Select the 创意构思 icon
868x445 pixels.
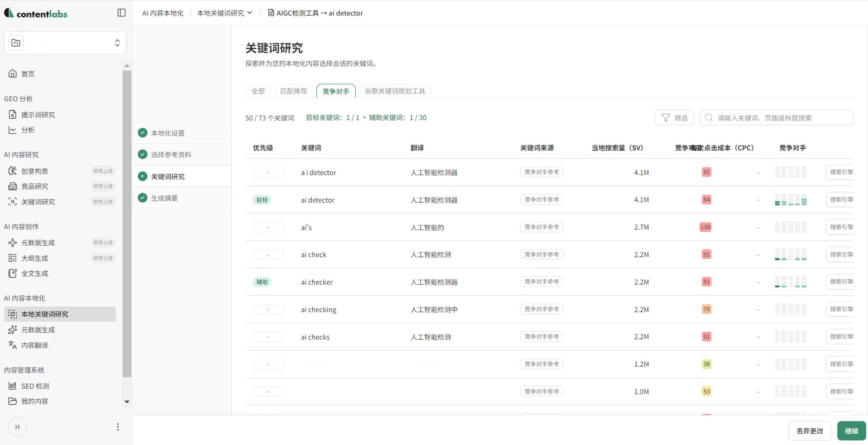[12, 170]
